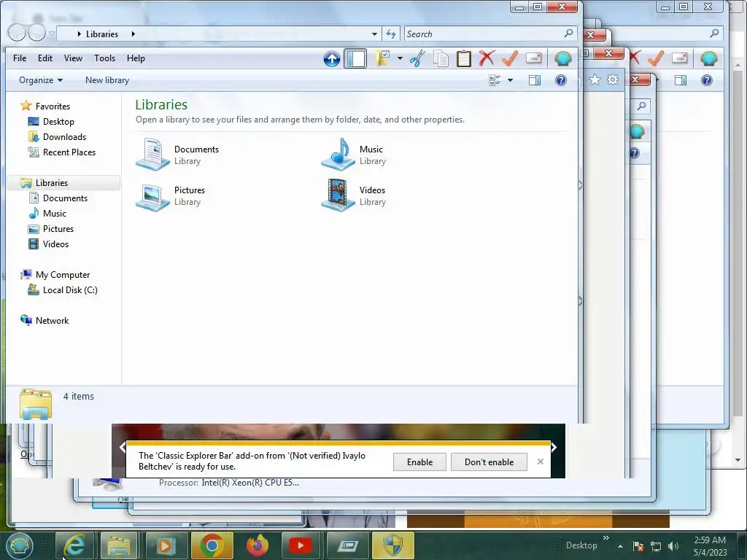
Task: Click the gear icon in the Internet Explorer window behind
Action: (x=613, y=79)
